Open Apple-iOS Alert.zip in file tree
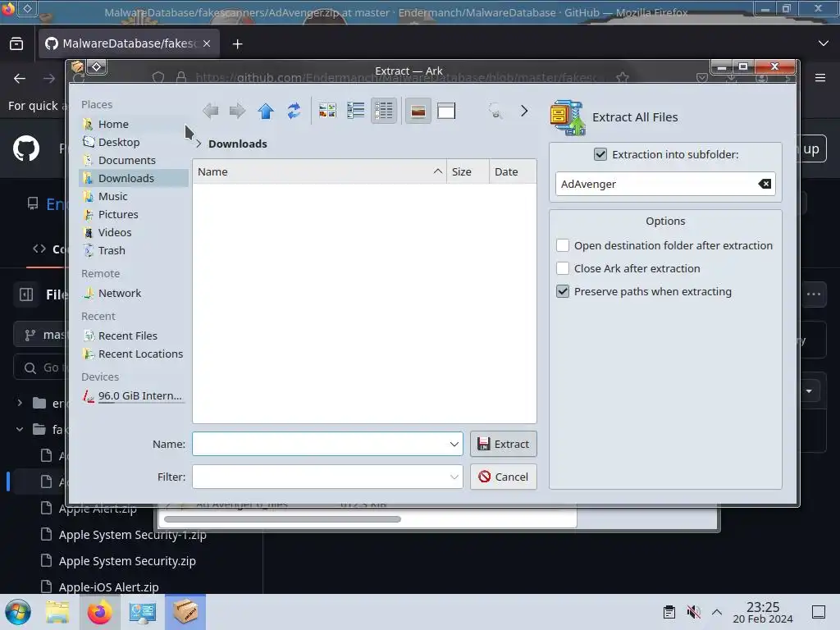This screenshot has width=840, height=630. [109, 587]
